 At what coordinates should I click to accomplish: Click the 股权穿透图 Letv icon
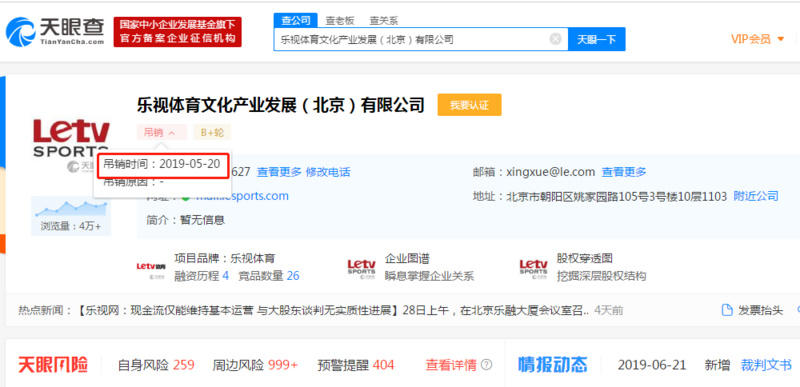click(533, 268)
